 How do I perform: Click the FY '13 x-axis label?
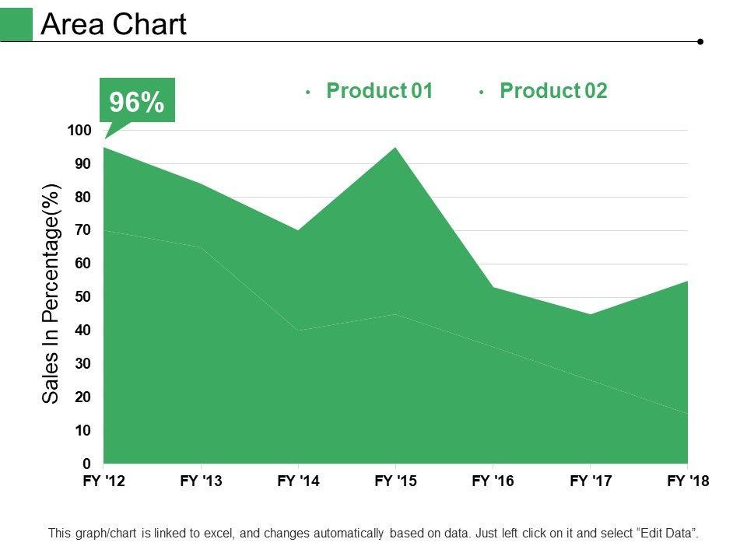202,481
